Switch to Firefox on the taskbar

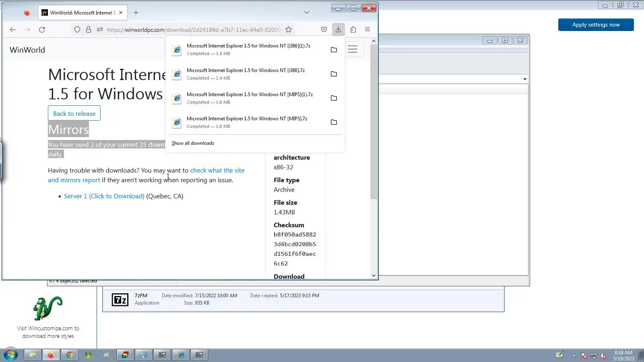[x=51, y=355]
